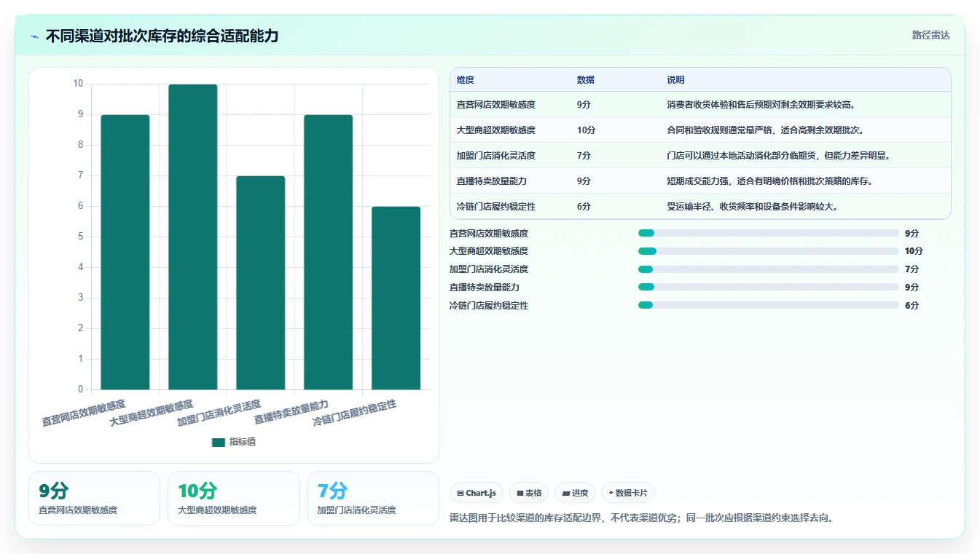Click the 冷链门店履约稳定性 progress bar
The height and width of the screenshot is (554, 980).
tap(768, 305)
